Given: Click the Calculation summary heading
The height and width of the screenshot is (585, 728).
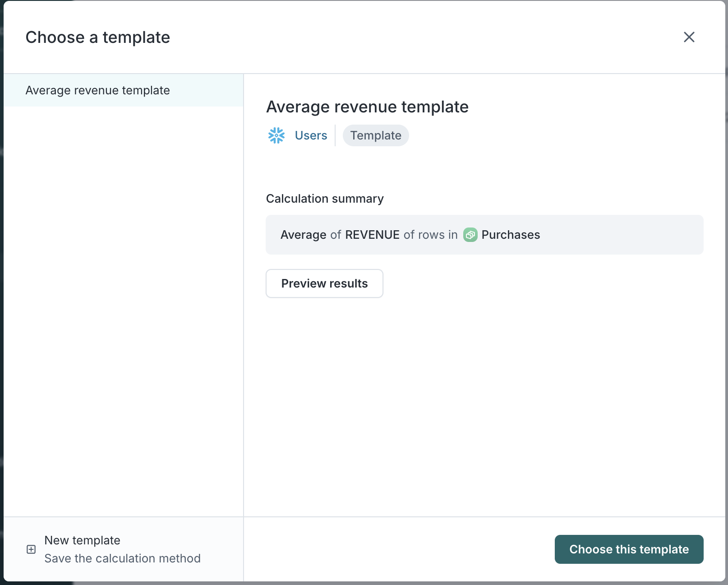Looking at the screenshot, I should (x=325, y=199).
